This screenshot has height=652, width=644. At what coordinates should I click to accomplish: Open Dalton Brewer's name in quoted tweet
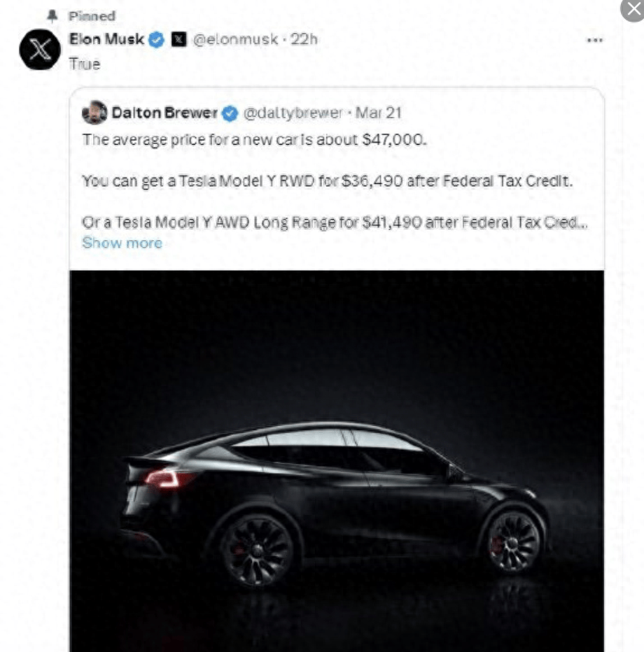pos(164,113)
